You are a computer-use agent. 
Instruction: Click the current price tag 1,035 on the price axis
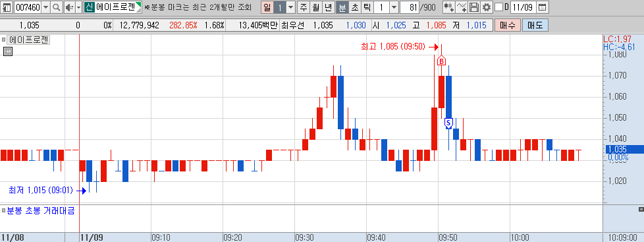click(624, 149)
